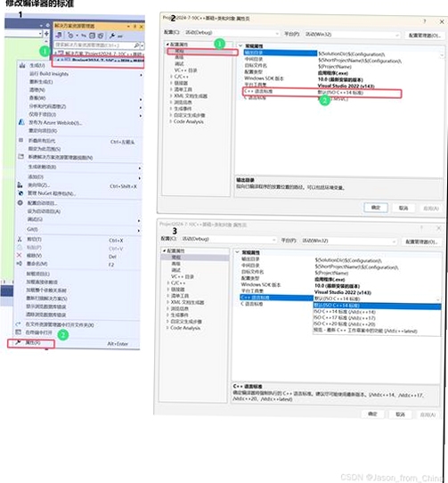Click the pin icon on Solution Explorer title bar
Image resolution: width=448 pixels, height=483 pixels.
pos(134,27)
